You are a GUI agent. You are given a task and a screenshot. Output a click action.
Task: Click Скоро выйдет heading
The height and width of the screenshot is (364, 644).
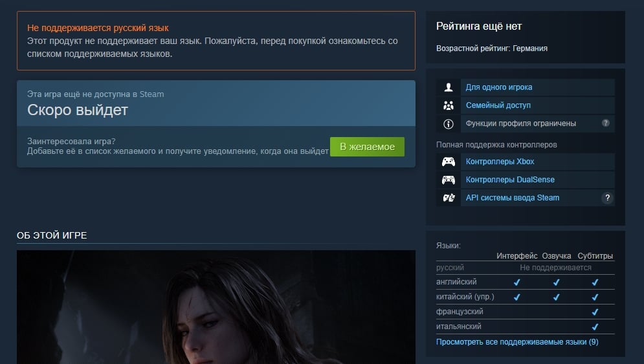pyautogui.click(x=78, y=110)
